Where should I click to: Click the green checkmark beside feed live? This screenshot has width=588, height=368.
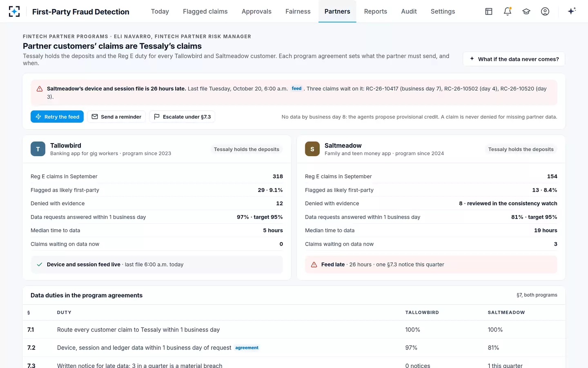coord(40,265)
